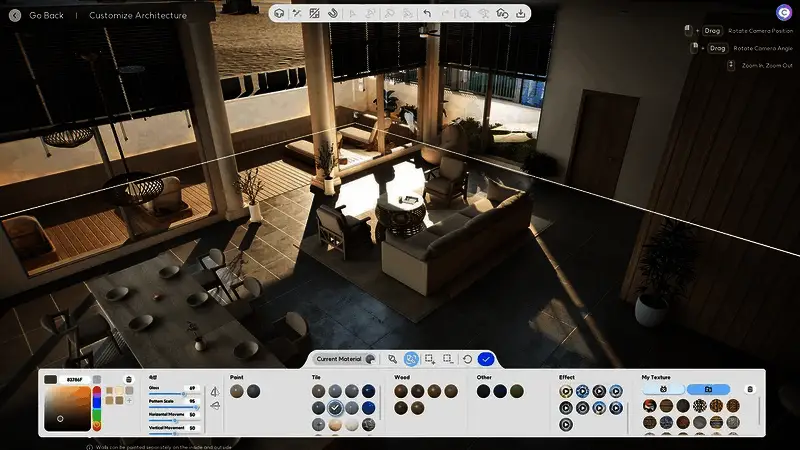The height and width of the screenshot is (450, 800).
Task: Click the building view icon in top toolbar
Action: [280, 13]
